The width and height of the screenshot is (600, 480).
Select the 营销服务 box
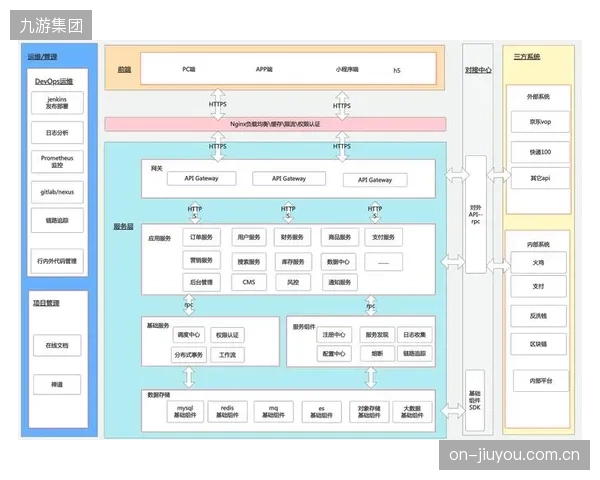point(201,260)
